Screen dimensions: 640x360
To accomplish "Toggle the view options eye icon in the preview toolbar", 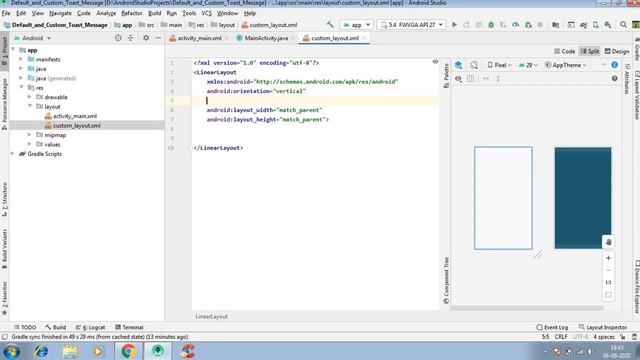I will [458, 78].
